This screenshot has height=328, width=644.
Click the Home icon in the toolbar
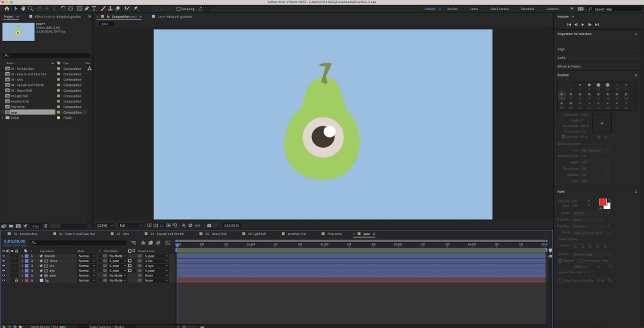(6, 9)
